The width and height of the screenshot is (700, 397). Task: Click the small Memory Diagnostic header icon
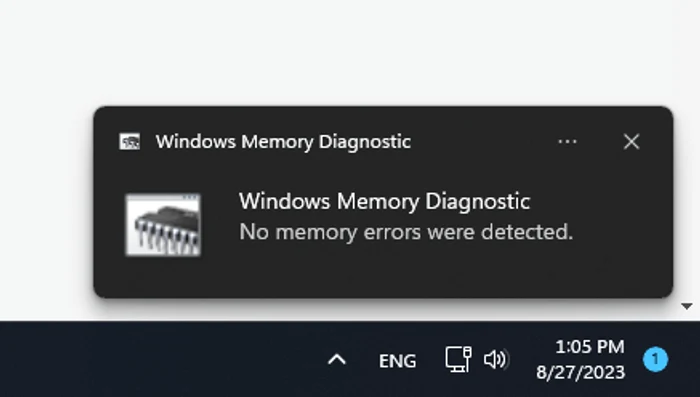[x=129, y=142]
